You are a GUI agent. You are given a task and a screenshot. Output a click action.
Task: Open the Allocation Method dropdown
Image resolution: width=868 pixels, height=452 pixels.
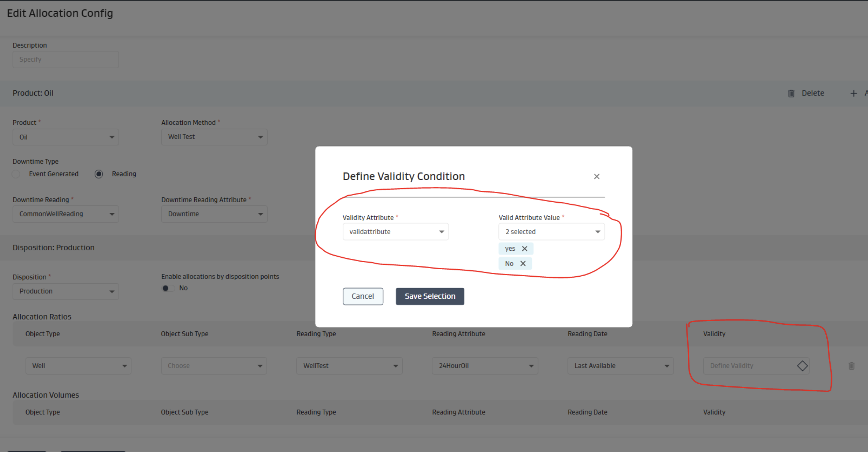(214, 137)
